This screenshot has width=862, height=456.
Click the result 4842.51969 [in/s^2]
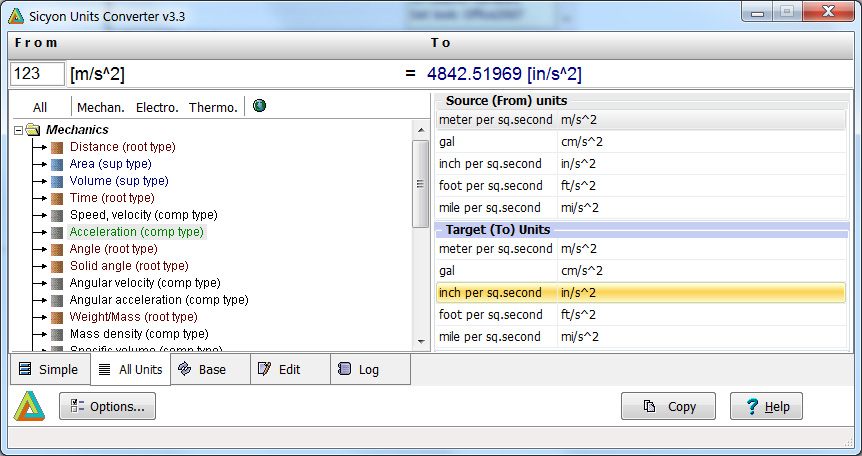[x=504, y=74]
